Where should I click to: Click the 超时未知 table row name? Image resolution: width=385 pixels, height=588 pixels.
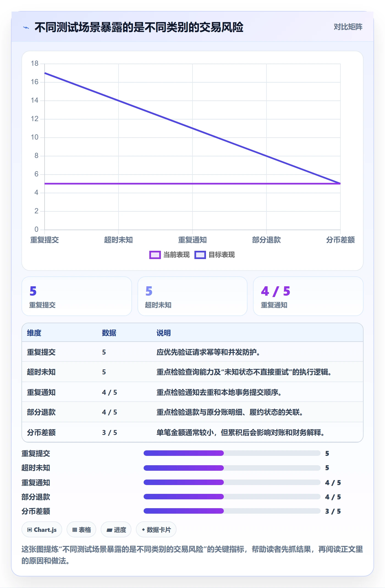pyautogui.click(x=41, y=372)
